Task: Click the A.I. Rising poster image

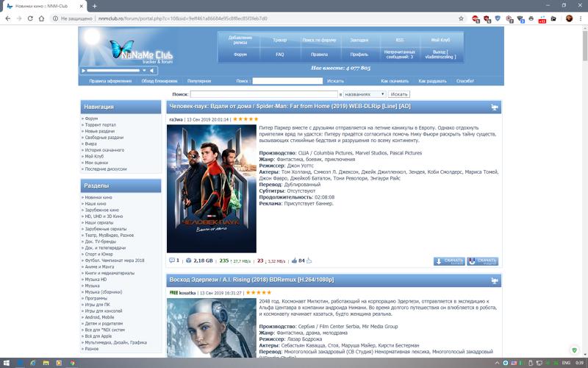Action: [x=212, y=328]
